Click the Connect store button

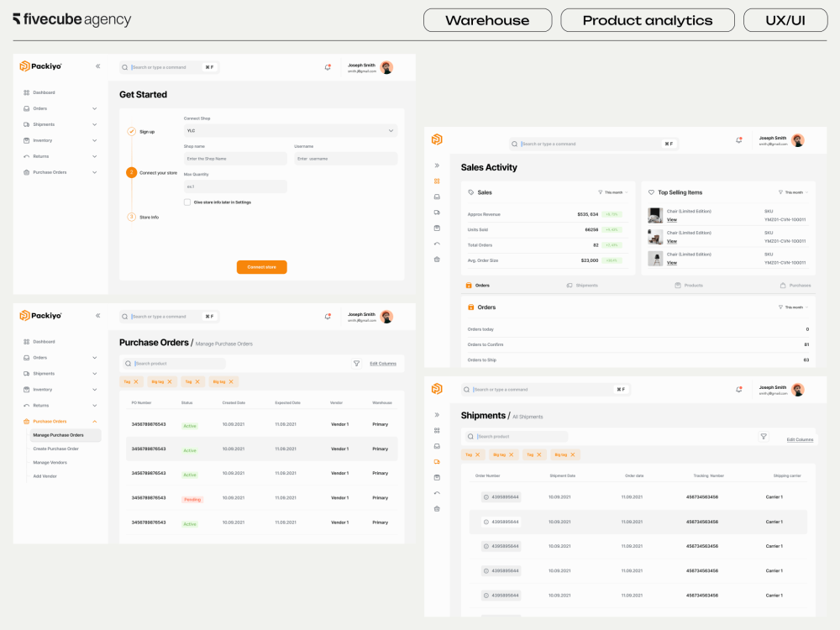(x=262, y=267)
